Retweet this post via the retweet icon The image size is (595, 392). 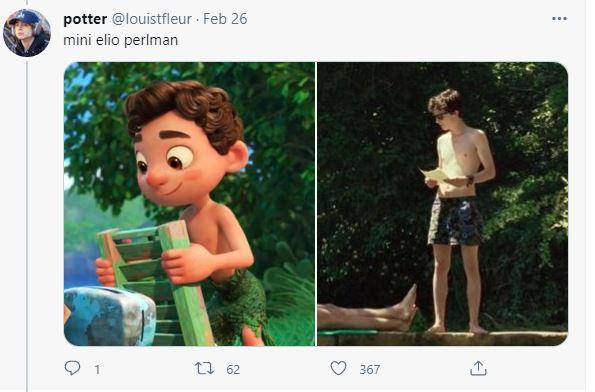[204, 368]
